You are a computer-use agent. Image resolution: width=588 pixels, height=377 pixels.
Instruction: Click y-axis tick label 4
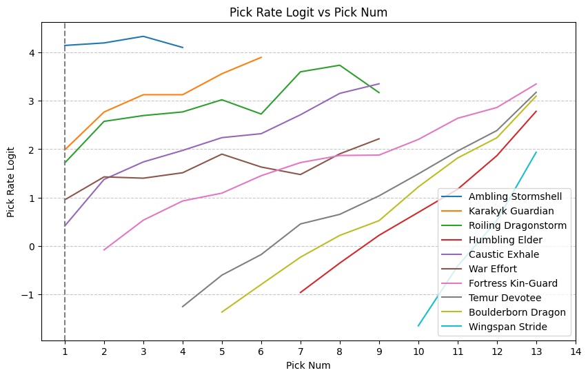pos(32,53)
